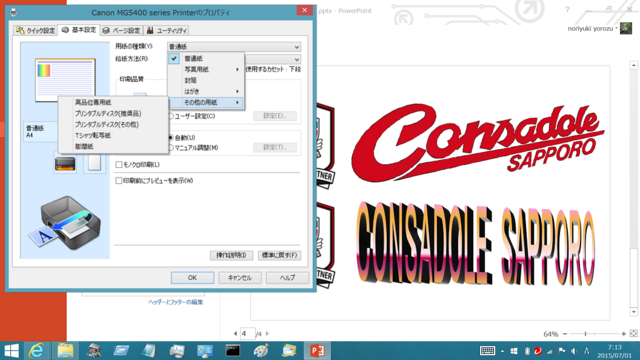
Task: Click the preview scrollbar up arrow
Action: [633, 65]
